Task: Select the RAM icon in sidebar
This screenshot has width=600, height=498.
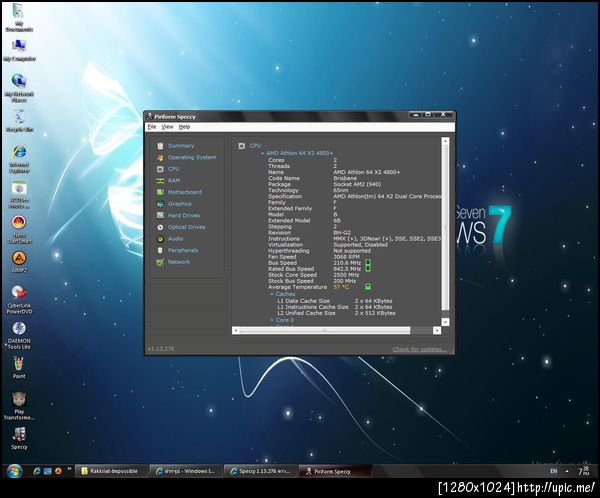Action: pos(160,181)
